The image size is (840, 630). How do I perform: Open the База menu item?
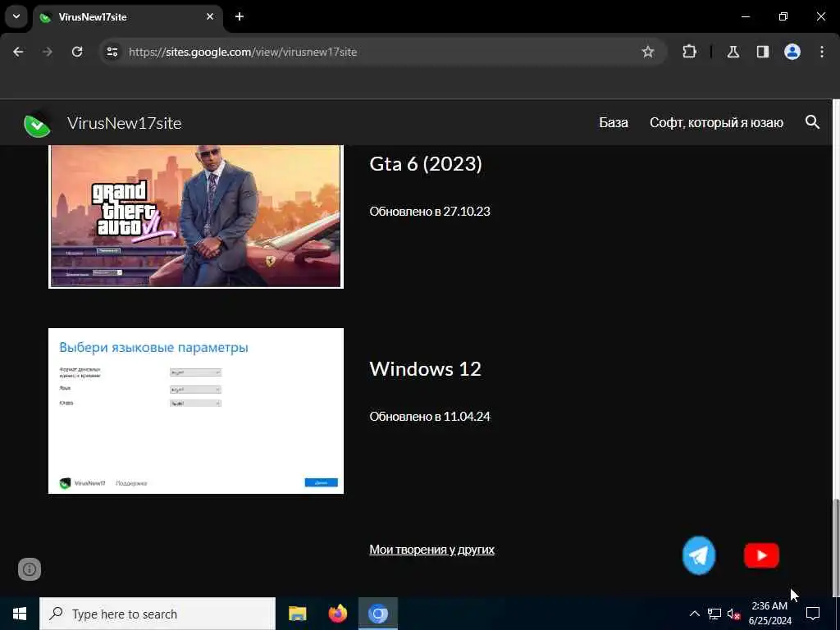[x=614, y=123]
